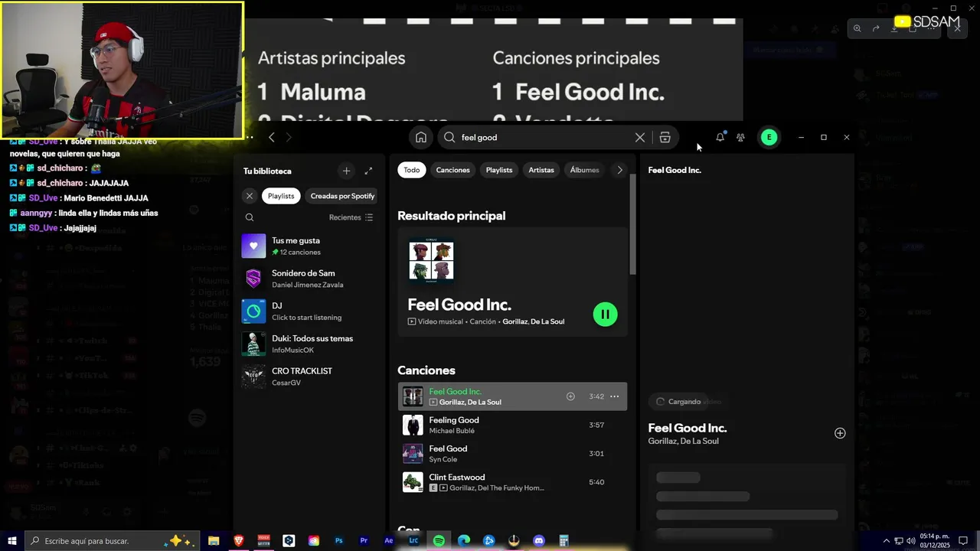Add Feel Good Inc. from the now-playing panel
980x551 pixels.
click(x=840, y=433)
